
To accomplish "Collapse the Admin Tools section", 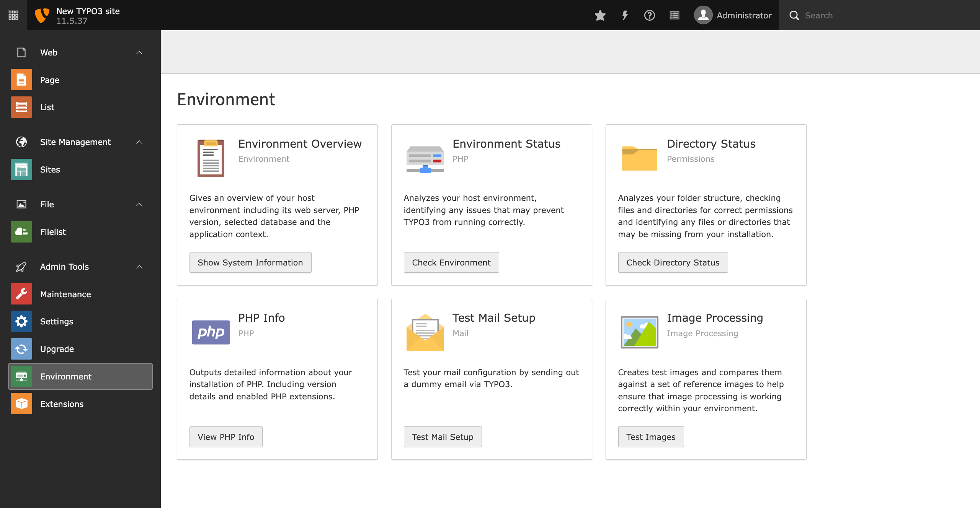I will tap(139, 267).
